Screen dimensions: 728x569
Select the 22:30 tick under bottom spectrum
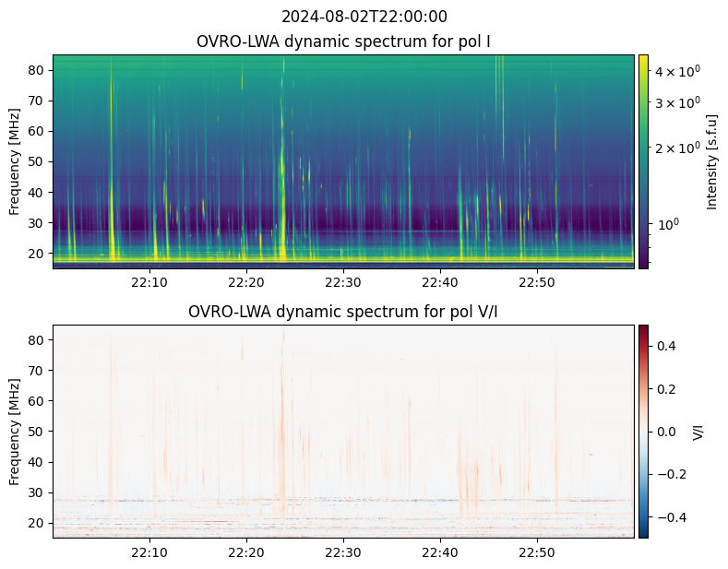pyautogui.click(x=343, y=552)
